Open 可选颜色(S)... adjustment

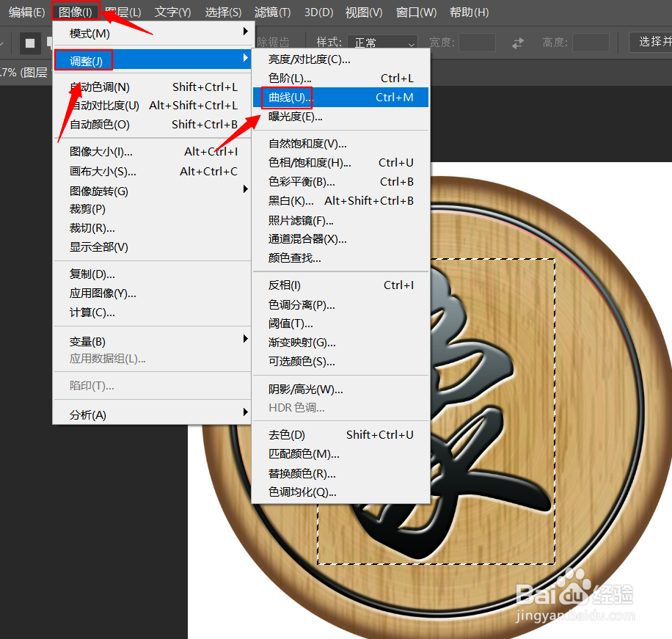(340, 361)
